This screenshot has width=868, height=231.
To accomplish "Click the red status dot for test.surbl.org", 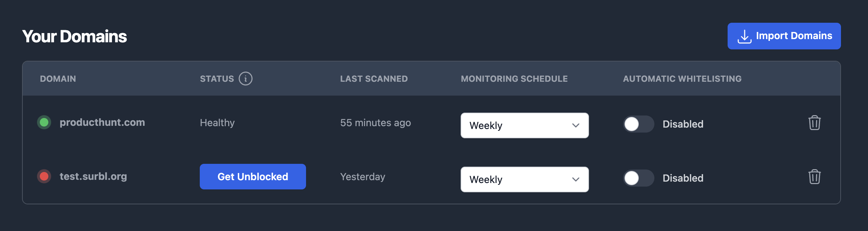I will tap(44, 176).
